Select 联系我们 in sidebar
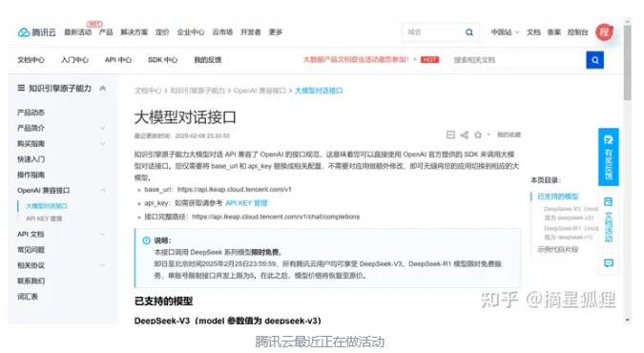Screen dimensions: 644x353 point(31,281)
